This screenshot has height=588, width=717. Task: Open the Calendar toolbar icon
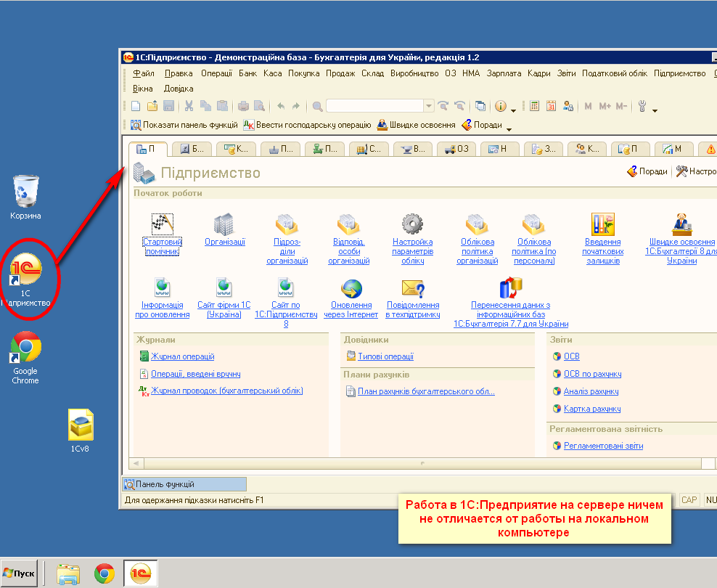(551, 106)
